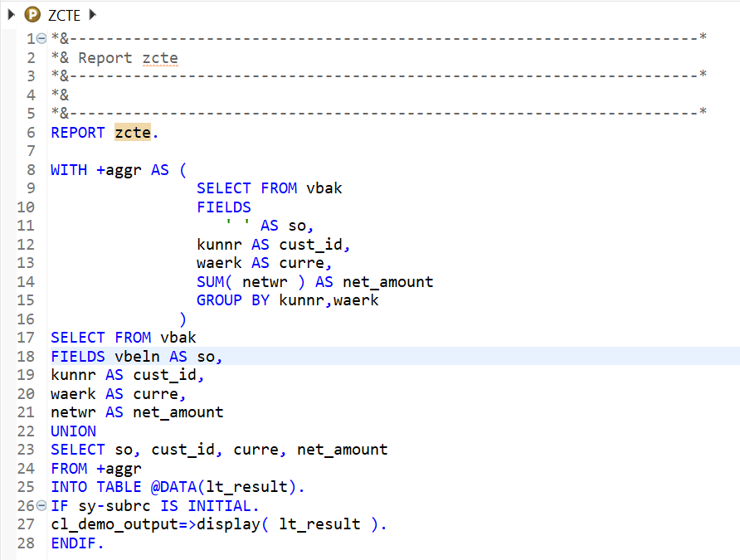This screenshot has width=740, height=560.
Task: Click sy-subrc in the IF statement
Action: pyautogui.click(x=101, y=506)
